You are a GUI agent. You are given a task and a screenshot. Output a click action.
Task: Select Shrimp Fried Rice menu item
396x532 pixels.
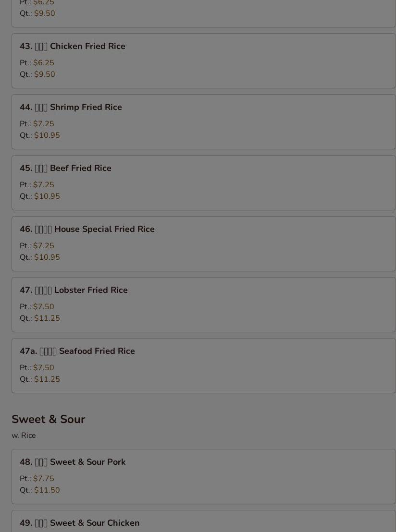tap(203, 122)
